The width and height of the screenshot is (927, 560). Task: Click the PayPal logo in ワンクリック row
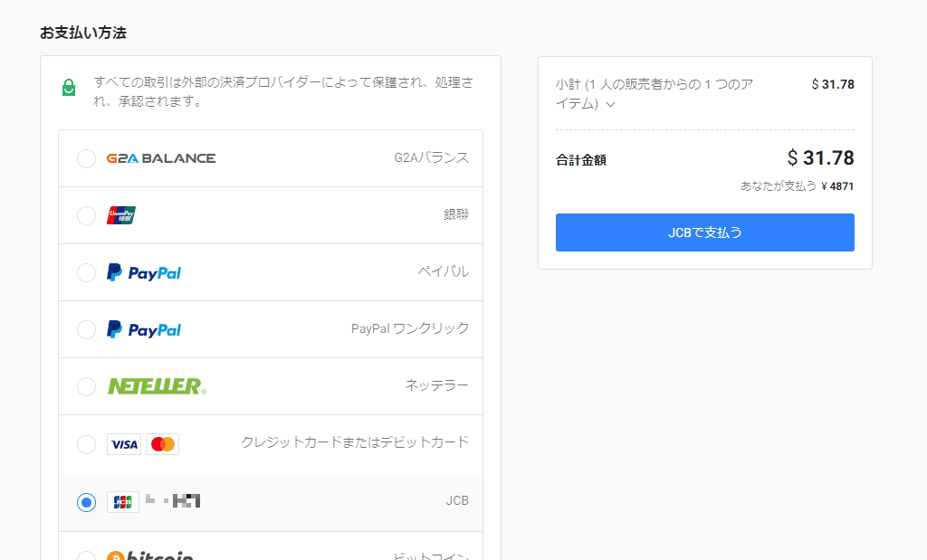(144, 329)
